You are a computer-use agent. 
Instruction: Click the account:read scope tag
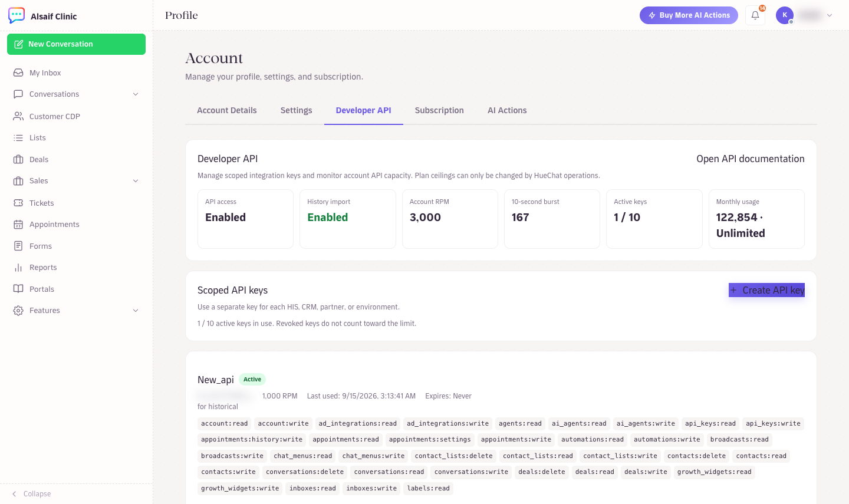[x=225, y=423]
